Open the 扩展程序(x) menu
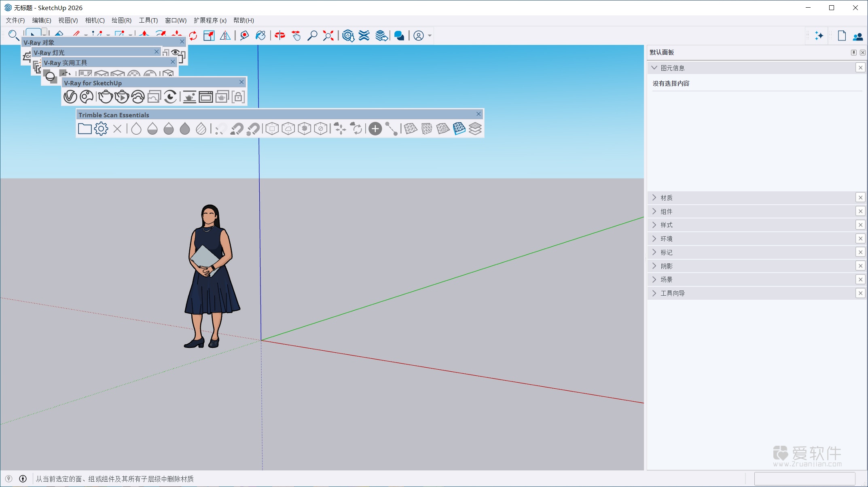868x487 pixels. point(211,20)
